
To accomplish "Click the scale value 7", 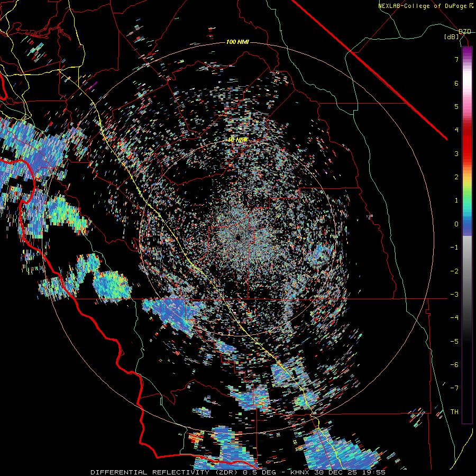I will pyautogui.click(x=456, y=59).
